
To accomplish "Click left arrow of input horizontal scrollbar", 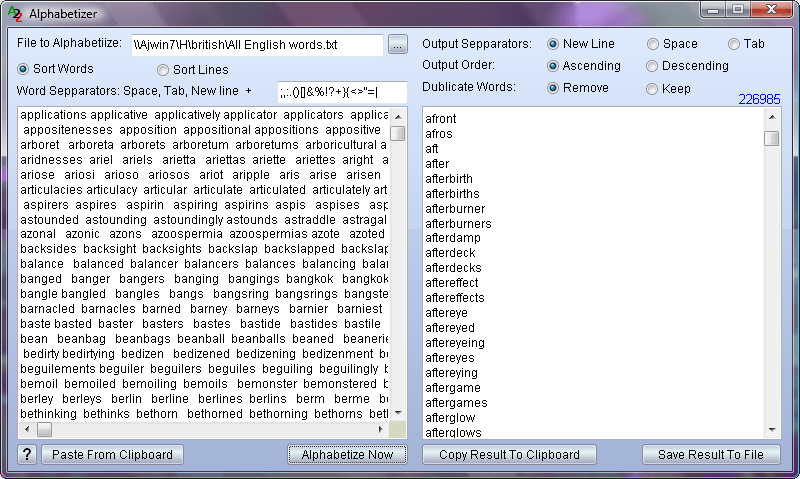I will click(x=28, y=430).
